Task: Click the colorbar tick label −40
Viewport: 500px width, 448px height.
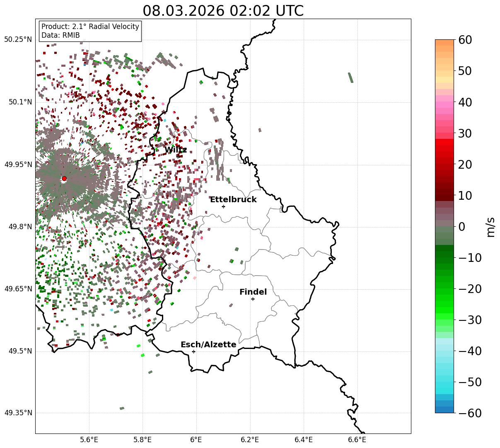Action: tap(470, 351)
